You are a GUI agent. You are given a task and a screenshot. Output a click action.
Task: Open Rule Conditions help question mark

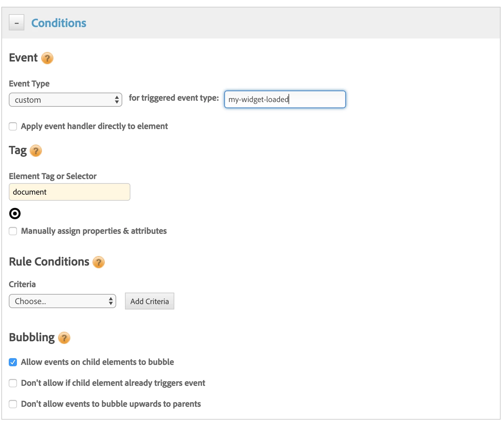[99, 262]
